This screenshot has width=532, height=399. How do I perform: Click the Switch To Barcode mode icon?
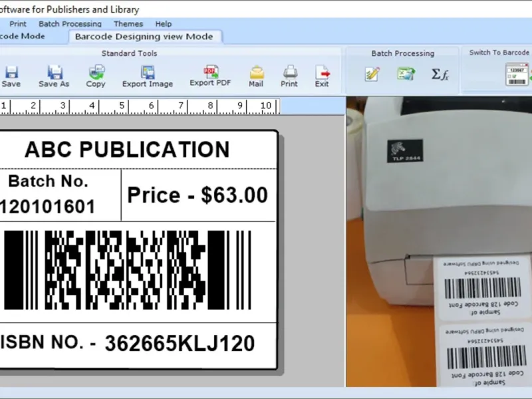pyautogui.click(x=517, y=74)
